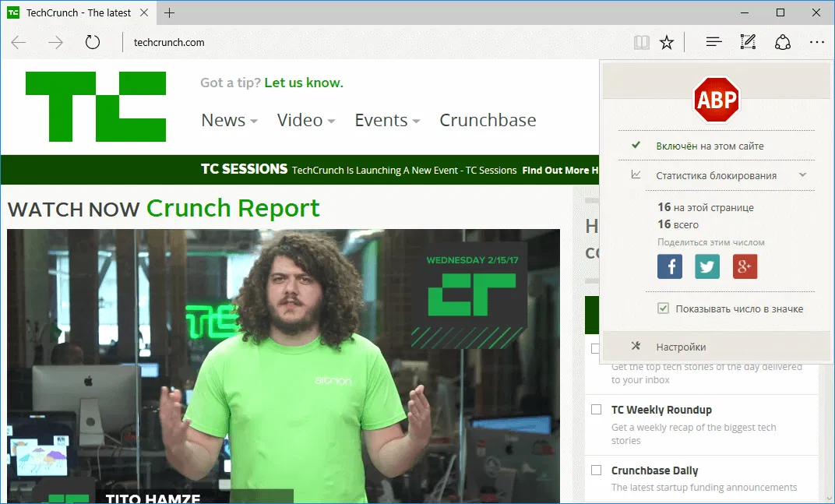Click TC Weekly Roundup title text
835x504 pixels.
point(661,410)
